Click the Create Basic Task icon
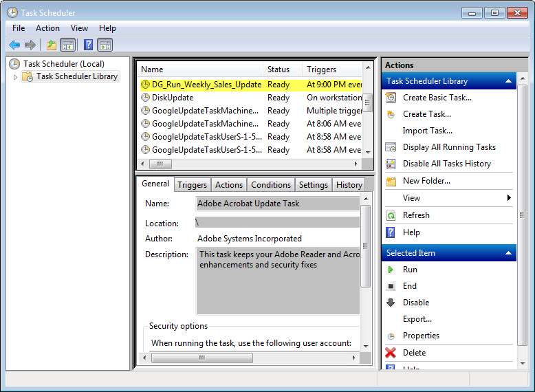Image resolution: width=535 pixels, height=392 pixels. pos(391,98)
